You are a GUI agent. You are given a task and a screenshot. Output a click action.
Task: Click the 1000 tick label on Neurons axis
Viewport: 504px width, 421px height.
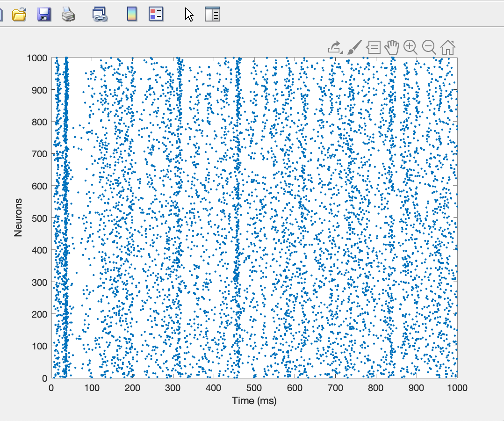click(x=37, y=58)
